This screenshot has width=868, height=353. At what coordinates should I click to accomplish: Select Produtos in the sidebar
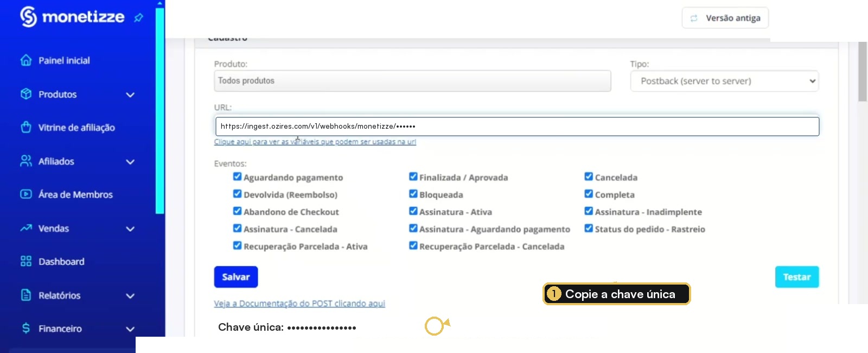[x=58, y=94]
